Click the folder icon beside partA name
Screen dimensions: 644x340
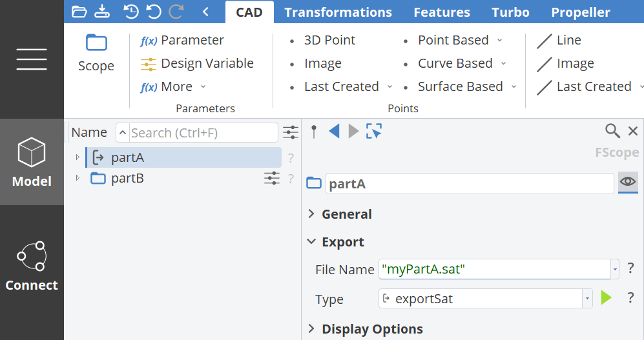[314, 183]
